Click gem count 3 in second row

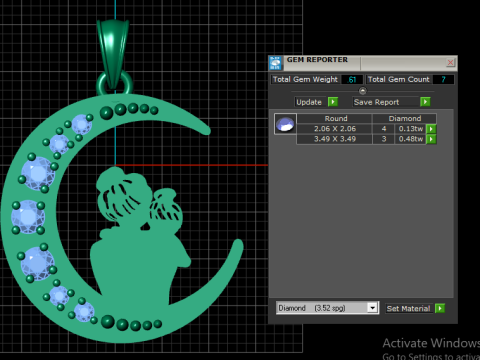(x=384, y=139)
